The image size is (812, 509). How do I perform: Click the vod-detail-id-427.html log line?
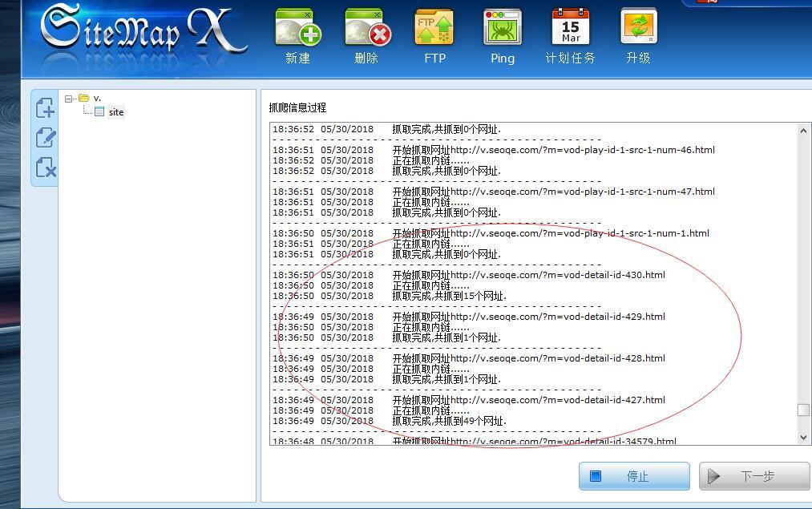tap(469, 400)
